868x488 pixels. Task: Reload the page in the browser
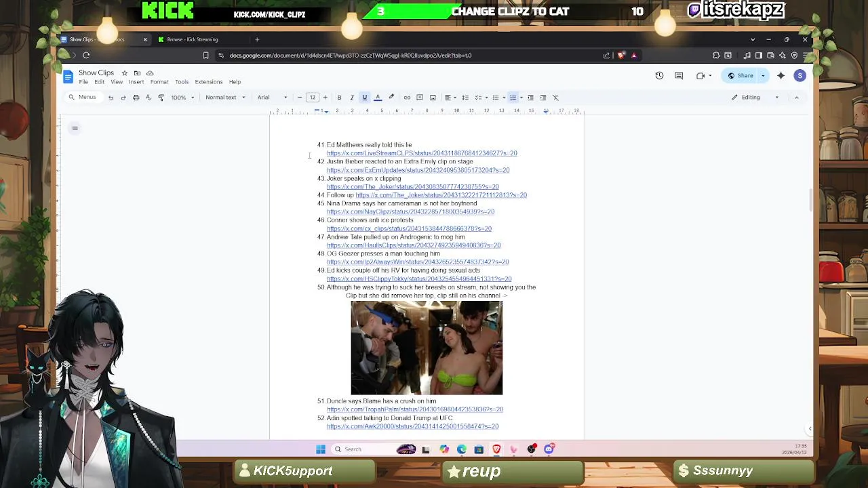pyautogui.click(x=86, y=56)
